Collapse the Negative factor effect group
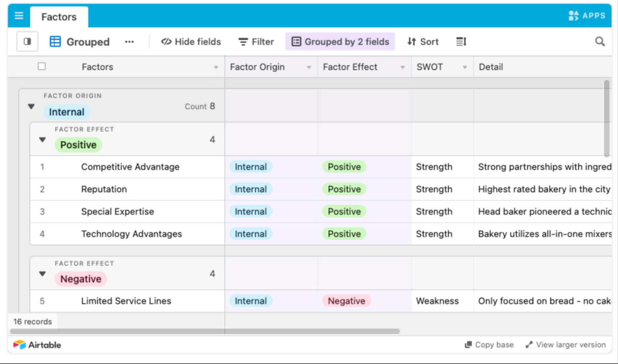 pos(42,274)
